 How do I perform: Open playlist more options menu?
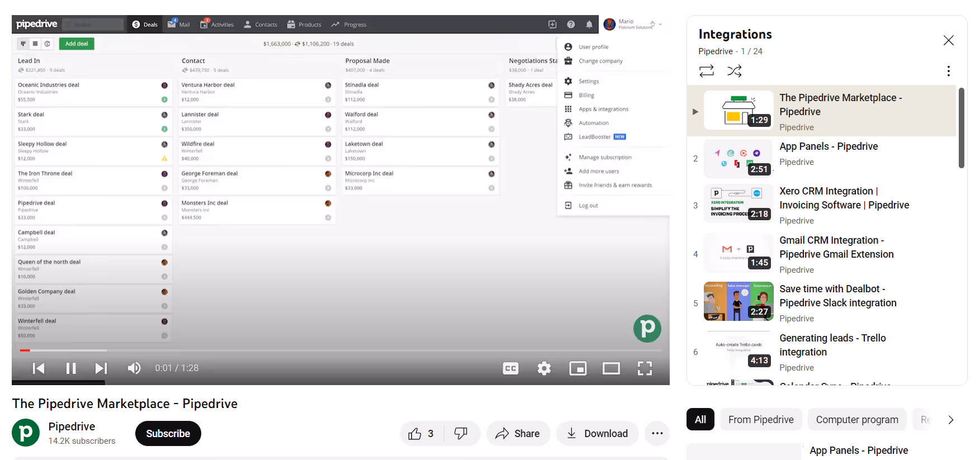point(948,71)
